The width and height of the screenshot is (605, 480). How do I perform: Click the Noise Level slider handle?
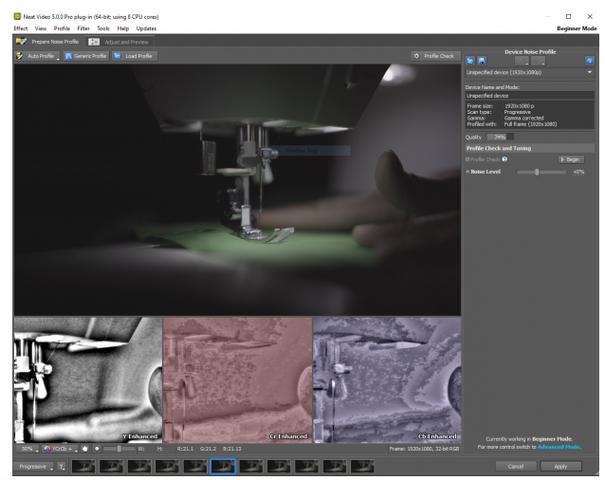(537, 172)
